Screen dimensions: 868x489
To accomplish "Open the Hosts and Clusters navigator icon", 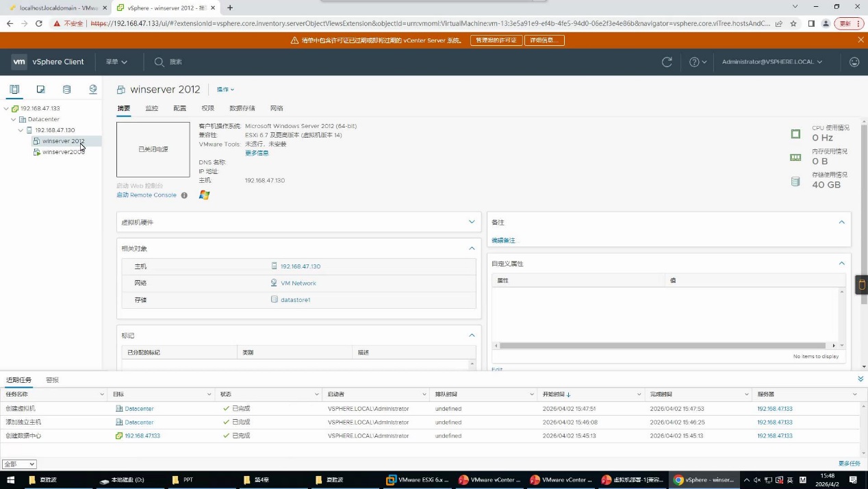I will tap(14, 89).
